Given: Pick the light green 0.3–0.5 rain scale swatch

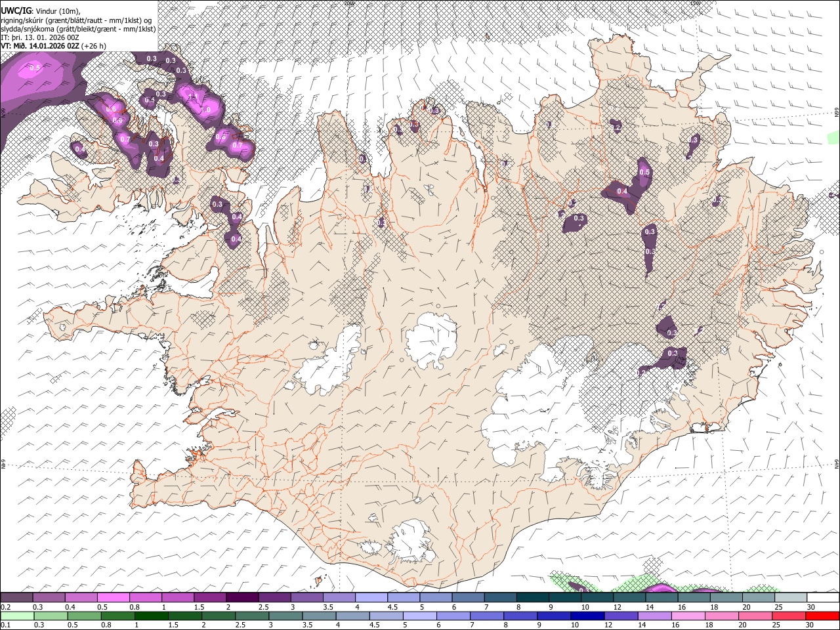Looking at the screenshot, I should 51,616.
